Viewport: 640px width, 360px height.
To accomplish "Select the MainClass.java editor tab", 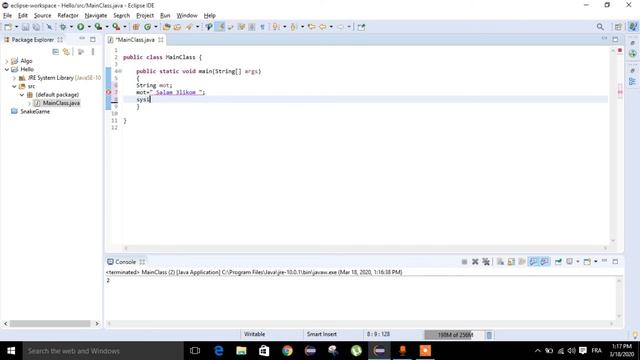I will coord(135,40).
